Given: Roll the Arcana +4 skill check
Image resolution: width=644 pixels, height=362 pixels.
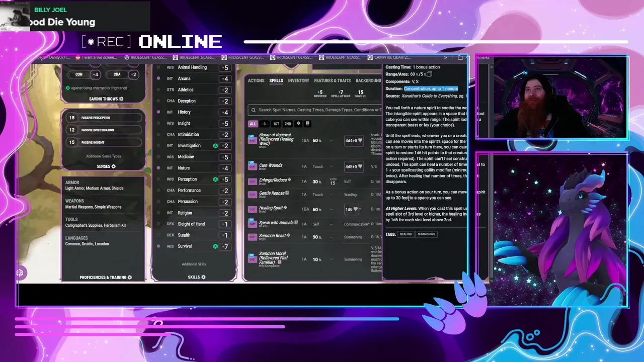Looking at the screenshot, I should (x=225, y=79).
